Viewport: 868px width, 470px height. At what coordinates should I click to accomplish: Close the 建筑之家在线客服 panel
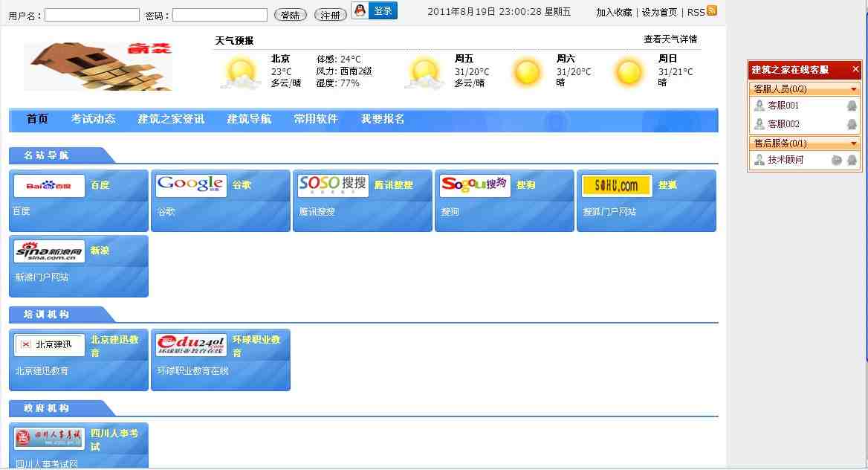click(855, 69)
